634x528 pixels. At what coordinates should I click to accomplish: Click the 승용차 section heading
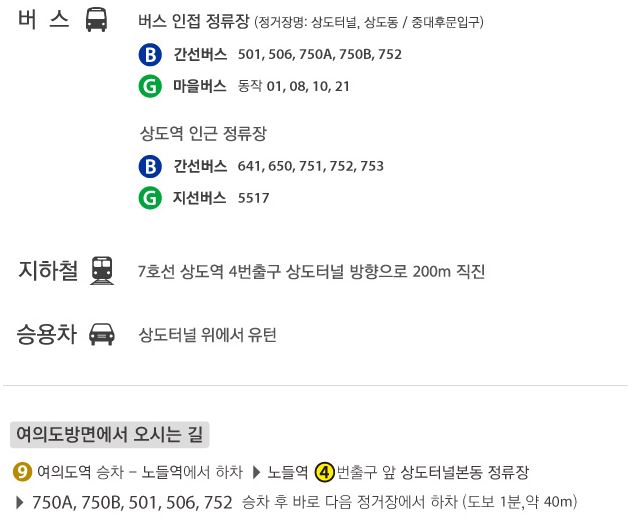[x=47, y=335]
